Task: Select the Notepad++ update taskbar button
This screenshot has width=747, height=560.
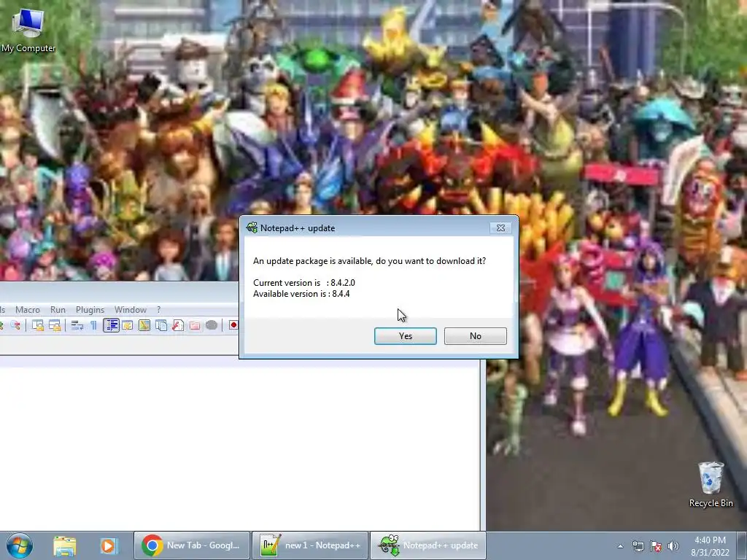Action: click(x=427, y=545)
